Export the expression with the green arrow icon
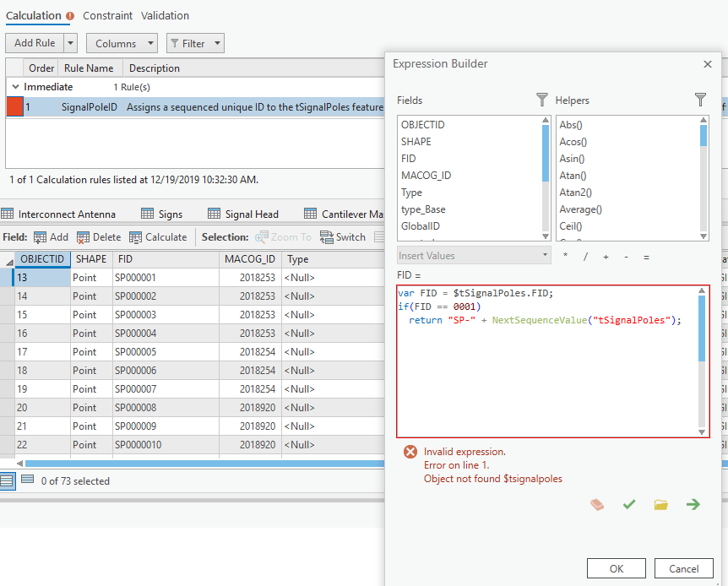The width and height of the screenshot is (728, 586). (693, 504)
